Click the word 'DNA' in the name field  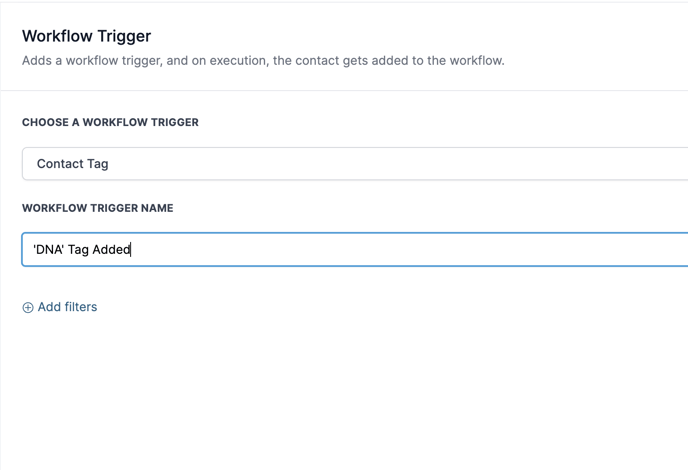48,250
